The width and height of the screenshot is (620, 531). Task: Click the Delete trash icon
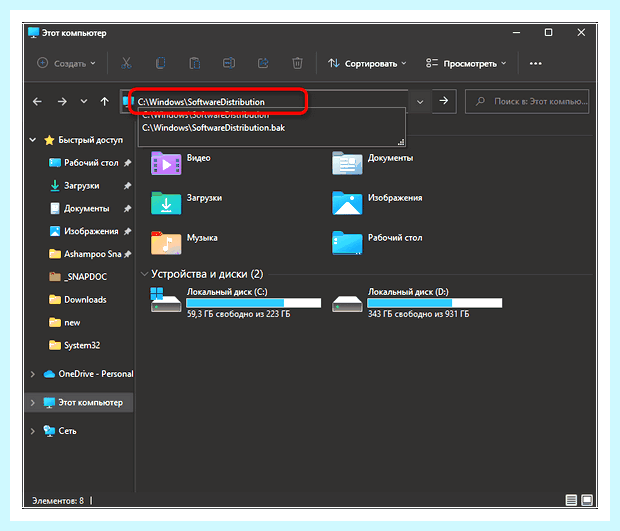coord(297,63)
